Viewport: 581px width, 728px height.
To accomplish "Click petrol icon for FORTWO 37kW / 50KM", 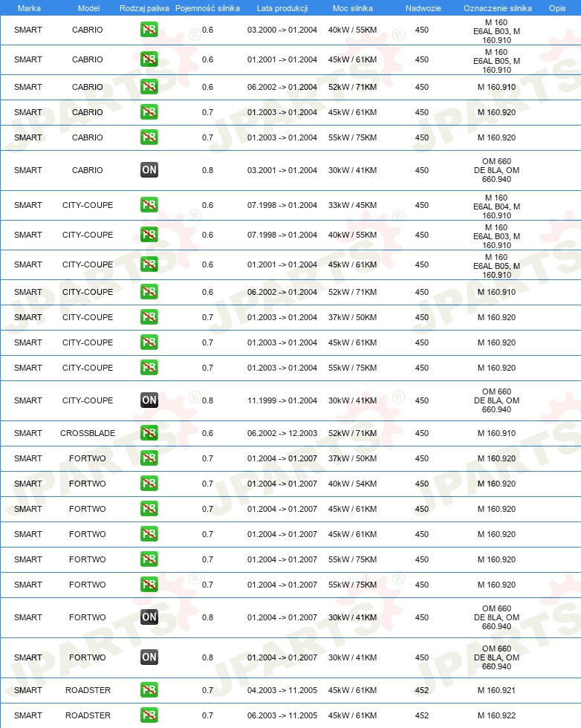I will 149,458.
